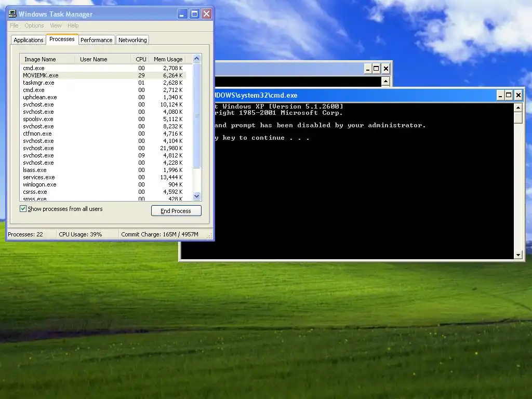Select the services.exe process
This screenshot has width=532, height=399.
coord(103,177)
